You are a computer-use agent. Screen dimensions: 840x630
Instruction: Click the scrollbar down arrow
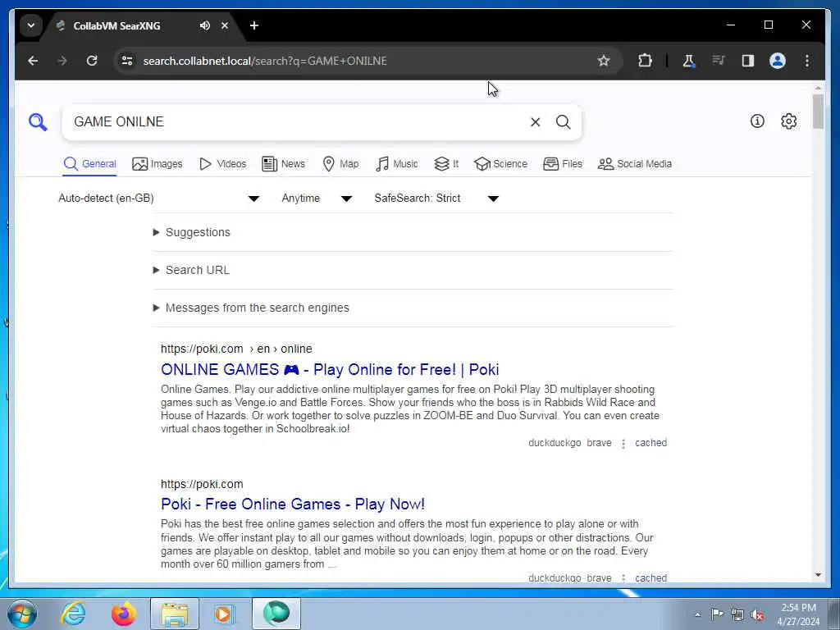818,575
